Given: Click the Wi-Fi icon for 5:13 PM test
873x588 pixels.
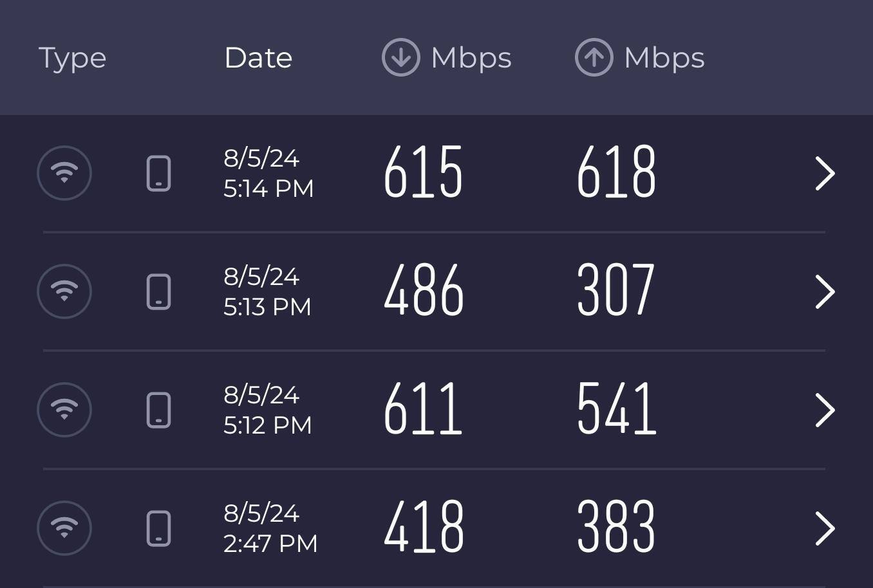Looking at the screenshot, I should [64, 291].
